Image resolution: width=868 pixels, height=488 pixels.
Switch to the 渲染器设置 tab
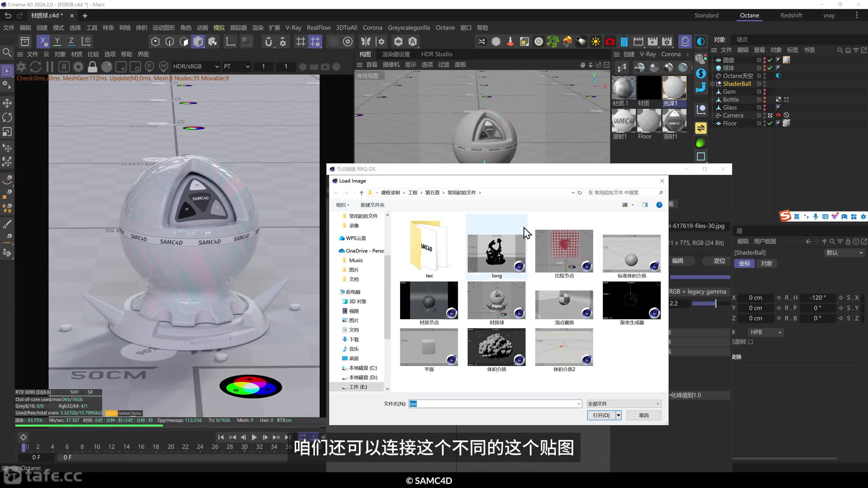pos(396,54)
